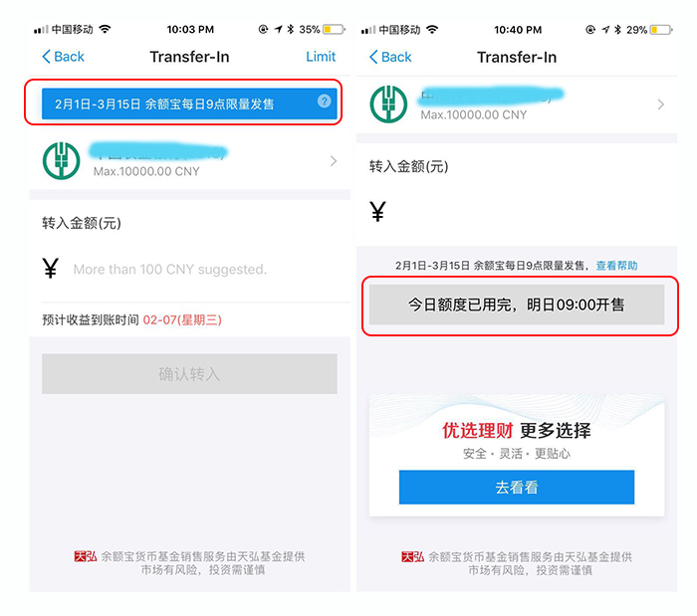Screen dimensions: 697x616
Task: Tap the red 天弘 fund logo on right screen
Action: pyautogui.click(x=412, y=556)
